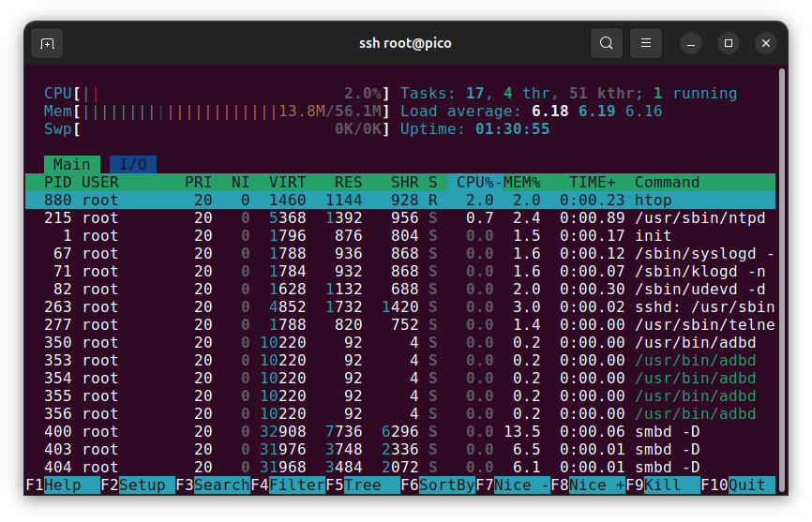
Task: Click the Tasks count 17
Action: pyautogui.click(x=474, y=94)
